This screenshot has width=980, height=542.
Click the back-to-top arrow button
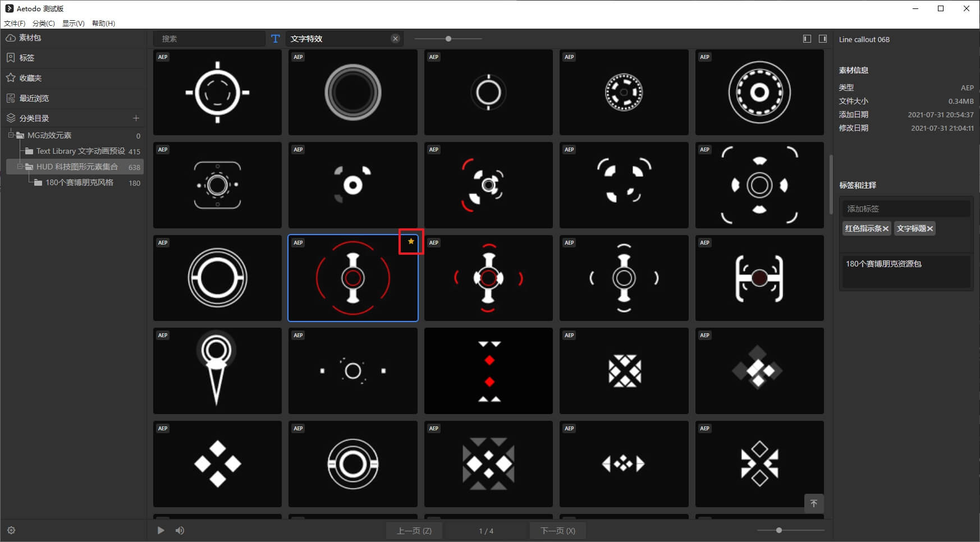pyautogui.click(x=814, y=503)
